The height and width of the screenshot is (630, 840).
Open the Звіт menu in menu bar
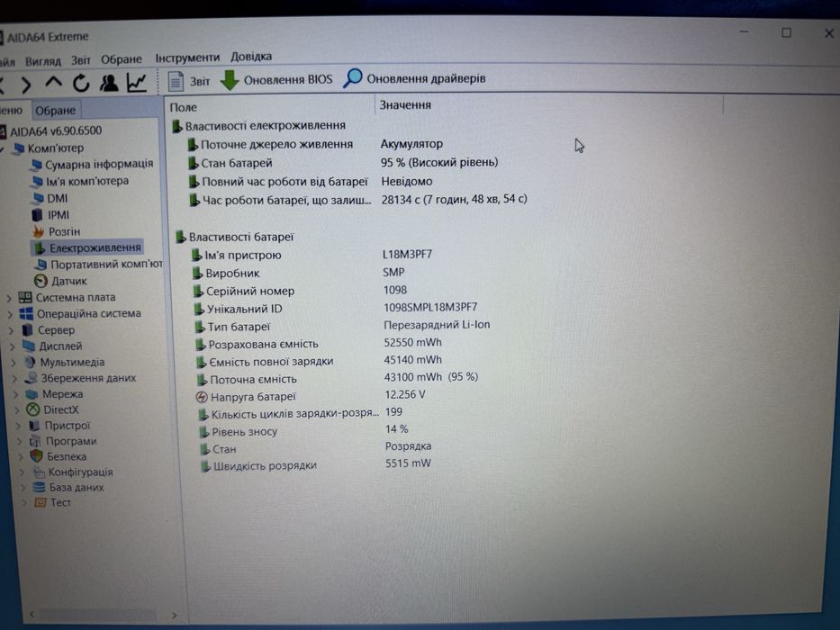coord(81,60)
